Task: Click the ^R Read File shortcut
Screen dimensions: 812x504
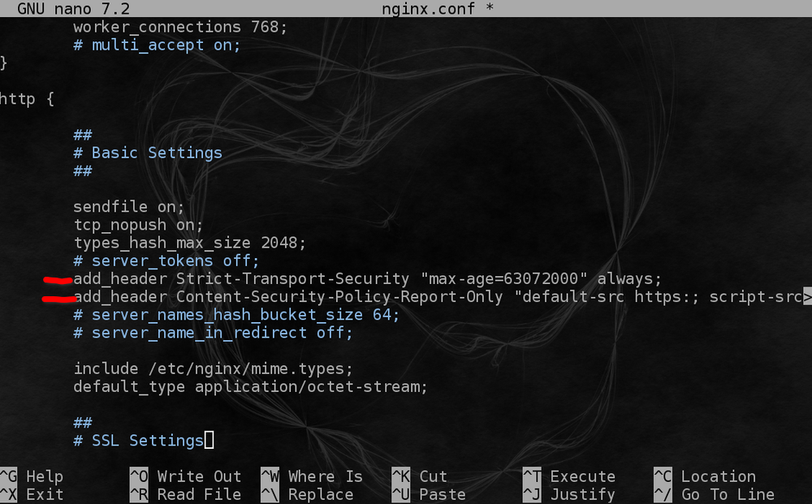Action: (x=186, y=494)
